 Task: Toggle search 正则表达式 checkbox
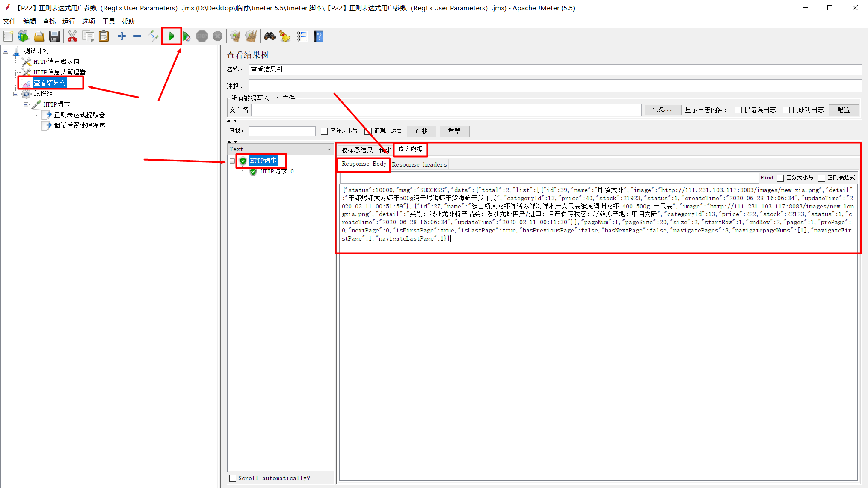(368, 131)
